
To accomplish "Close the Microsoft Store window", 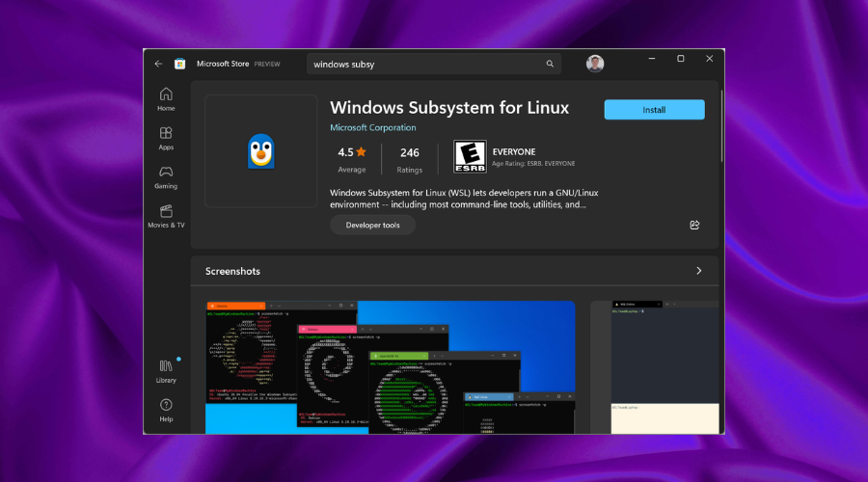I will click(709, 59).
